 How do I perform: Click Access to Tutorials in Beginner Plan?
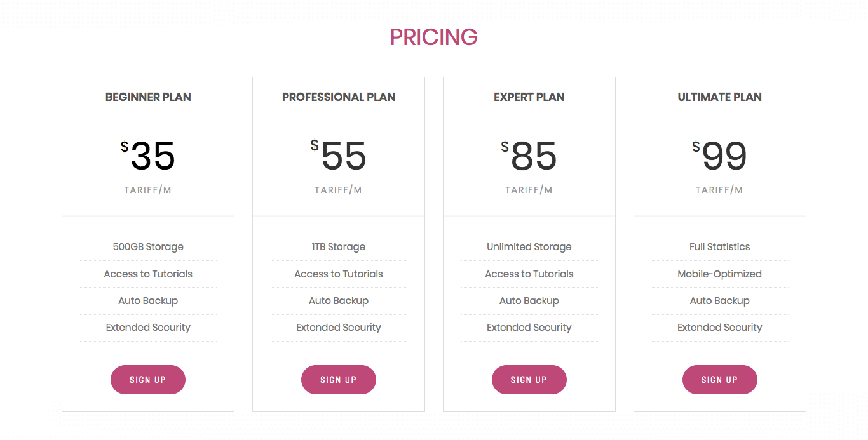(x=148, y=274)
